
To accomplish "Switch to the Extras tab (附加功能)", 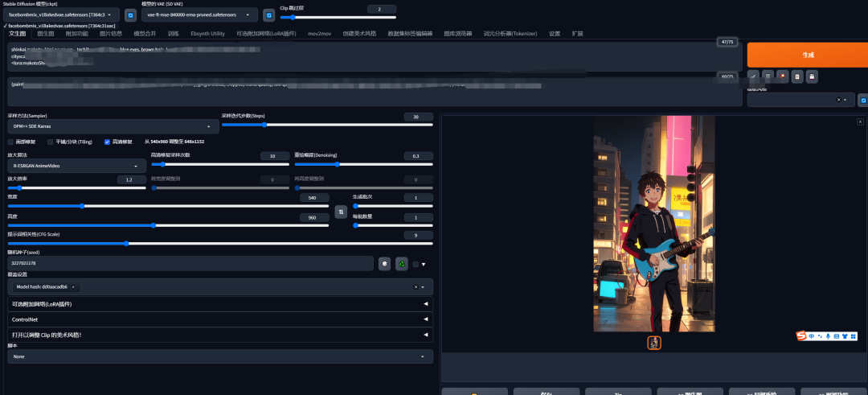I will tap(77, 33).
